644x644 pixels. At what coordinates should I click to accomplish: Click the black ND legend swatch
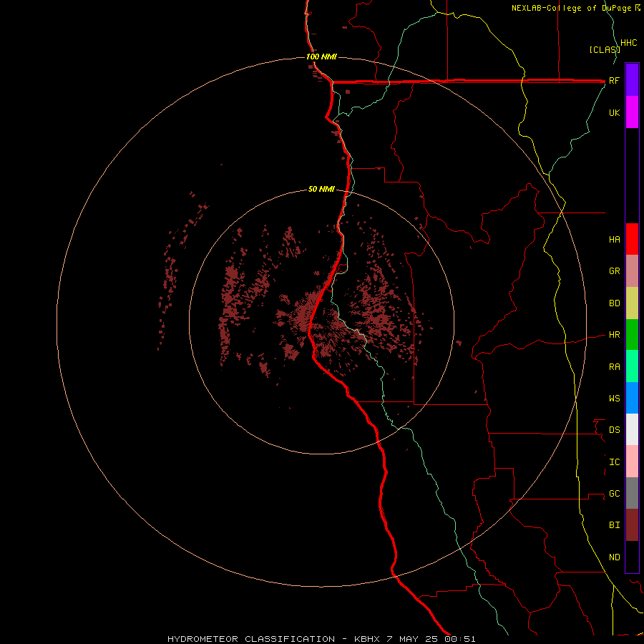click(632, 557)
